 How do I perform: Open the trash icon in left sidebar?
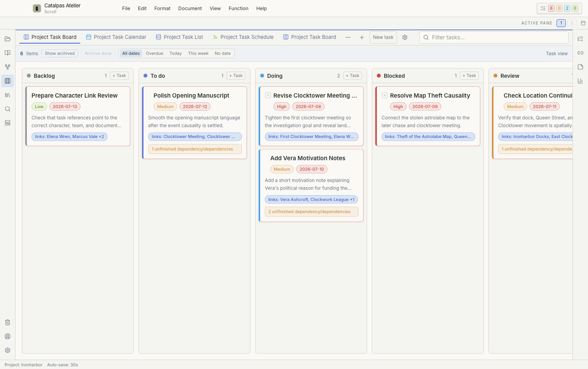pyautogui.click(x=7, y=322)
